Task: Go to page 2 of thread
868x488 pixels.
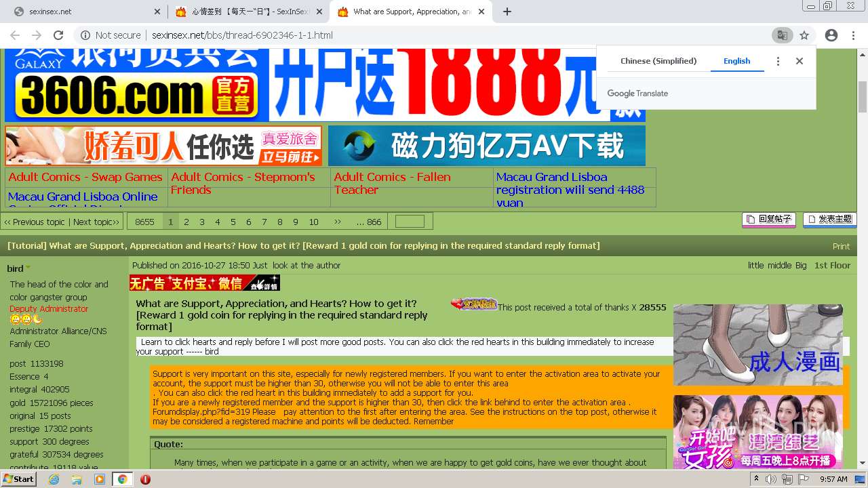Action: point(186,222)
